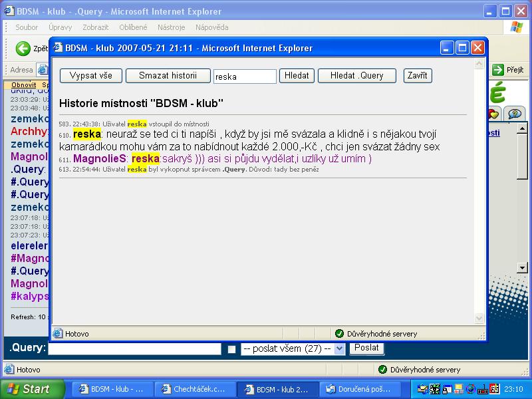The width and height of the screenshot is (532, 399).
Task: Click the hearts tab icon
Action: pos(493,114)
